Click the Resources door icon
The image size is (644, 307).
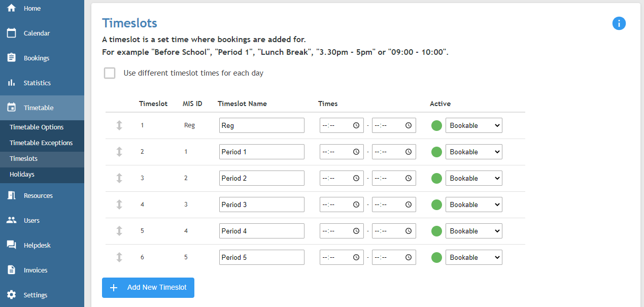click(11, 195)
